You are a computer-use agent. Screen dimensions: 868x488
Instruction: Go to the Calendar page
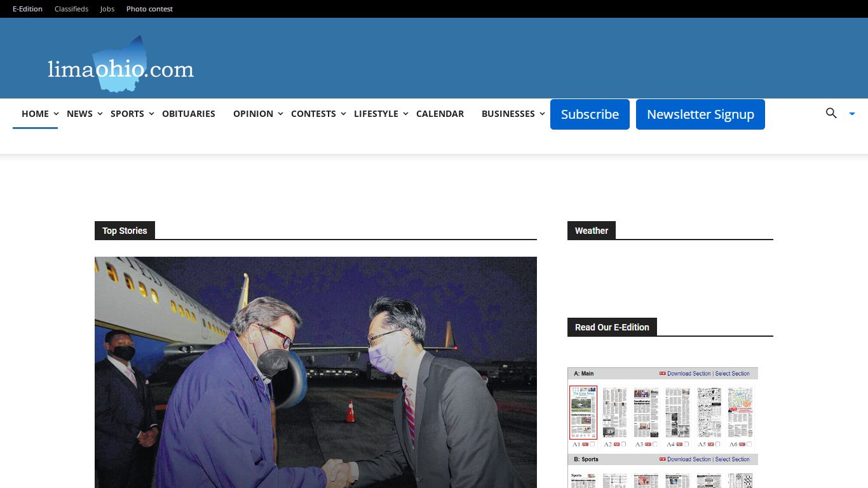point(440,114)
